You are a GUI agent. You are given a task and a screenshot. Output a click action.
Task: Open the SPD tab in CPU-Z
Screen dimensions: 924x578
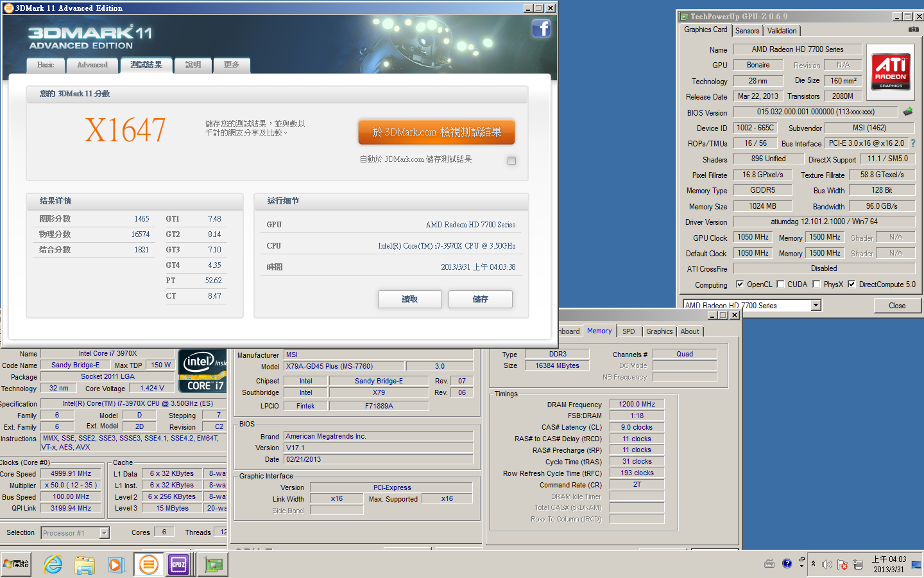[x=629, y=331]
